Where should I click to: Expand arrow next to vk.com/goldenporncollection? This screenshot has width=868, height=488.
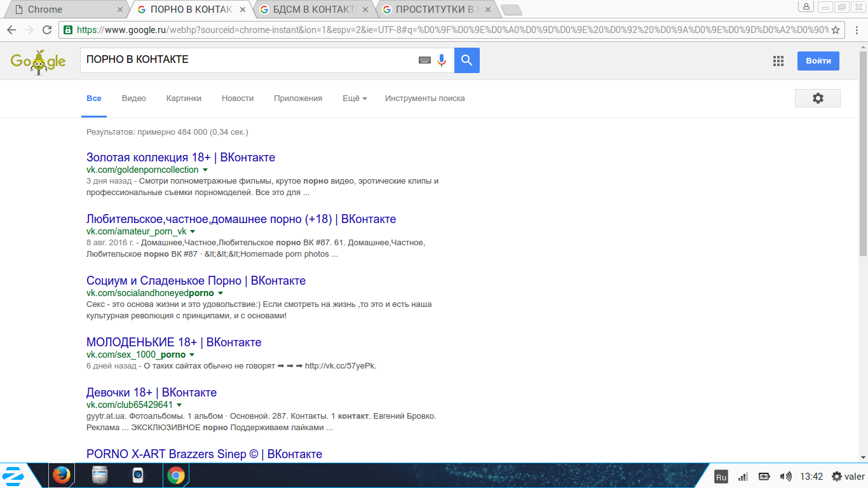point(205,170)
